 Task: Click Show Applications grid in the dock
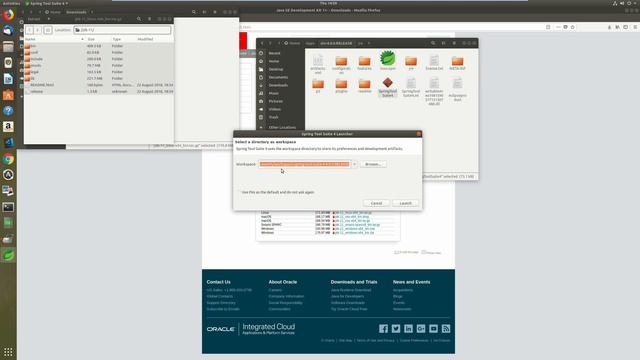8,351
